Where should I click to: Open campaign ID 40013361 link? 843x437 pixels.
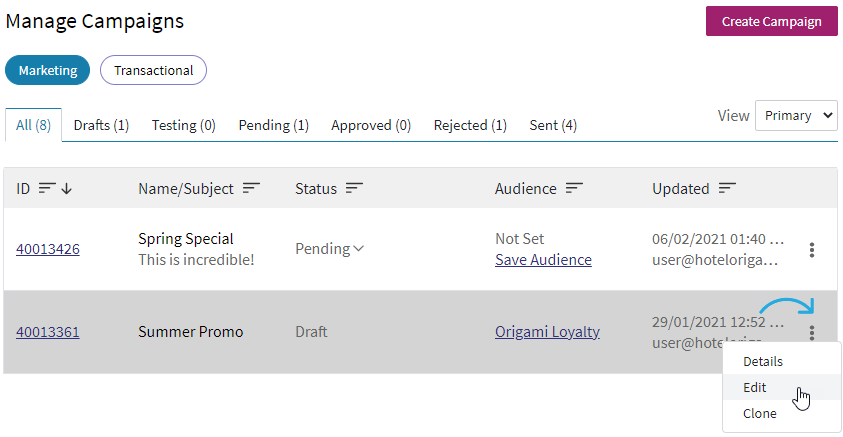coord(48,332)
